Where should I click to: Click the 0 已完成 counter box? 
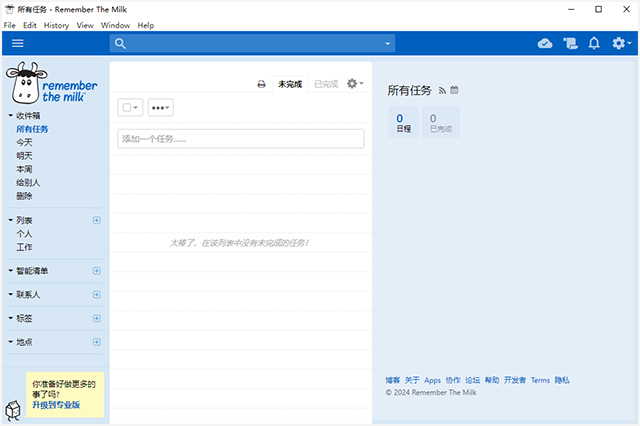pyautogui.click(x=441, y=122)
